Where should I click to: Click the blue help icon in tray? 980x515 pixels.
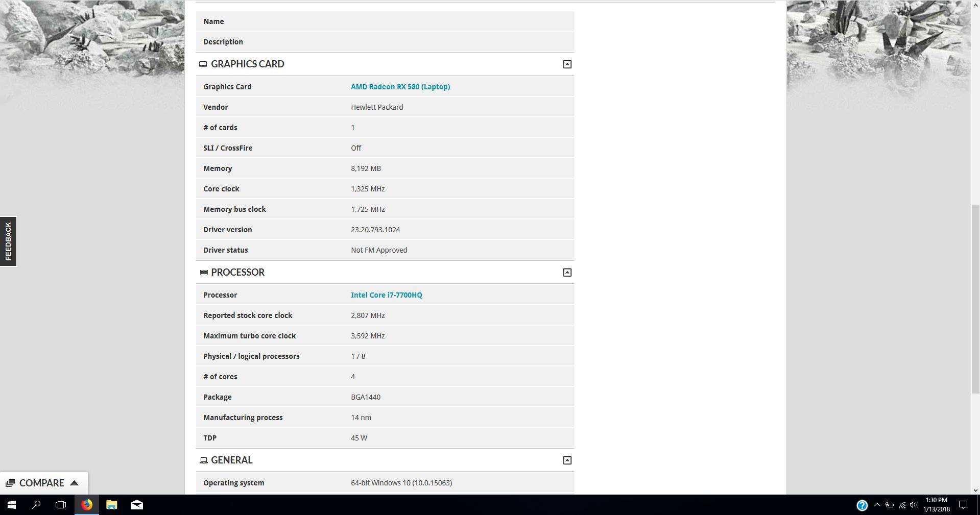coord(862,505)
